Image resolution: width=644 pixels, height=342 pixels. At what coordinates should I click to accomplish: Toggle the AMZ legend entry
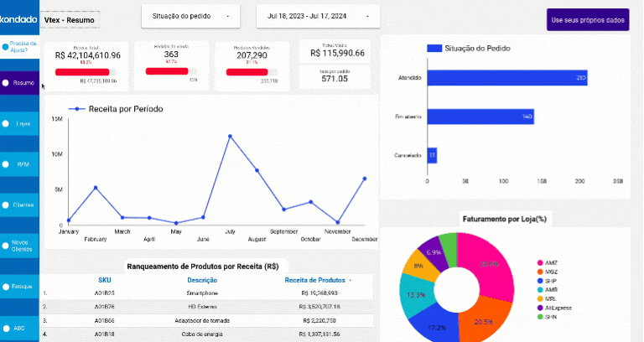545,264
